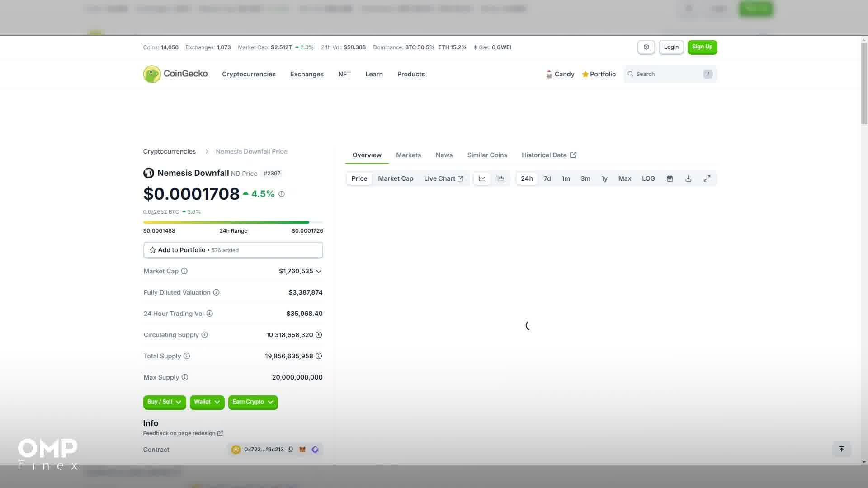Select the 7d time range

547,178
